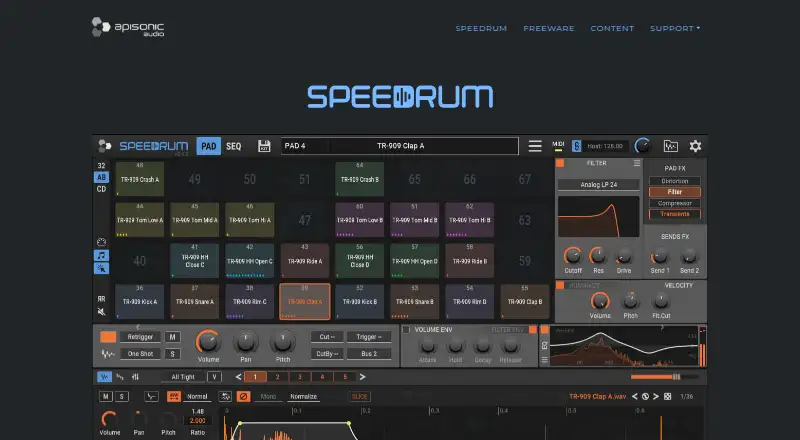Click the orange pad color swatch
The image size is (800, 440).
pos(108,337)
